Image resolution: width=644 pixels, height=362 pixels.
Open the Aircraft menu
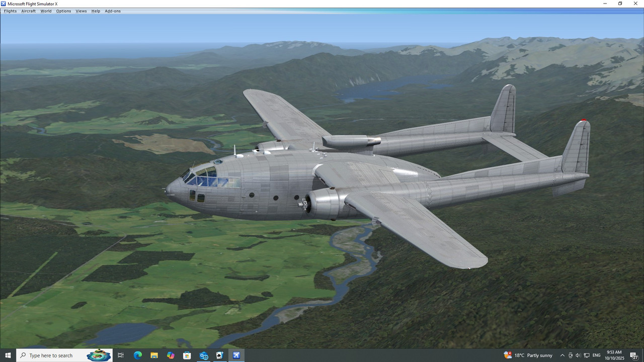(28, 11)
